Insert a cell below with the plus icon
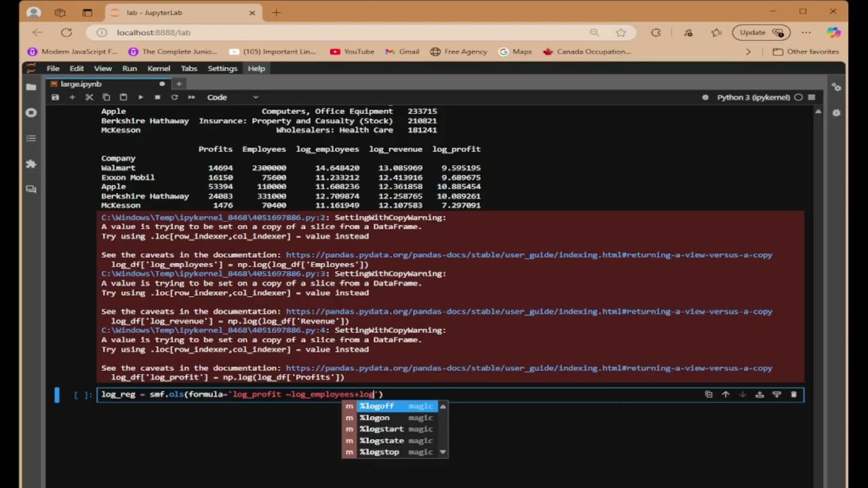Screen dimensions: 868x488 (72, 97)
